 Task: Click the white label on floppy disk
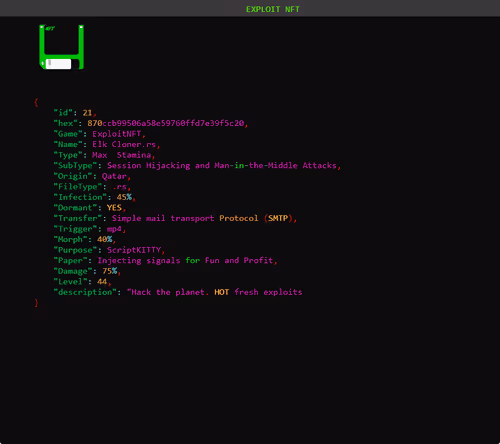(58, 64)
